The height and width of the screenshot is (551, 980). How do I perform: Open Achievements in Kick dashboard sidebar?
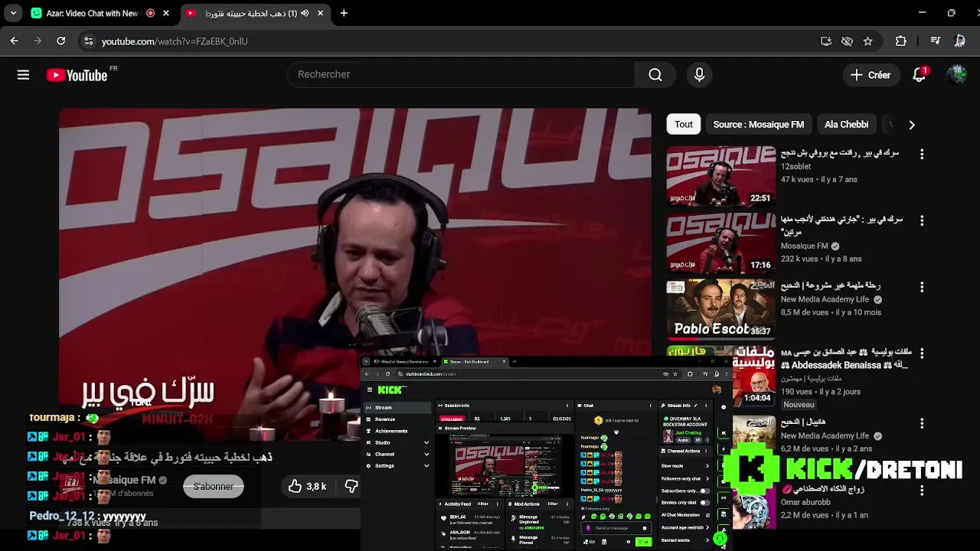397,431
